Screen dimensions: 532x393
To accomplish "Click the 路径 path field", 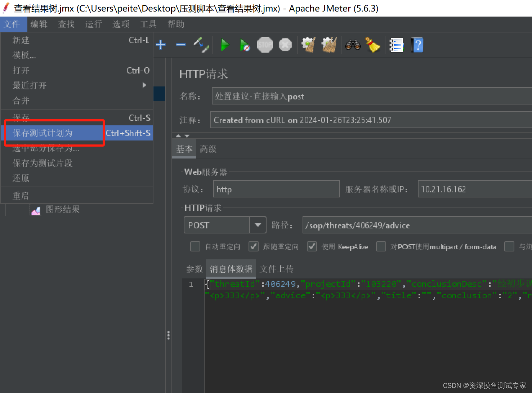I will [x=417, y=225].
